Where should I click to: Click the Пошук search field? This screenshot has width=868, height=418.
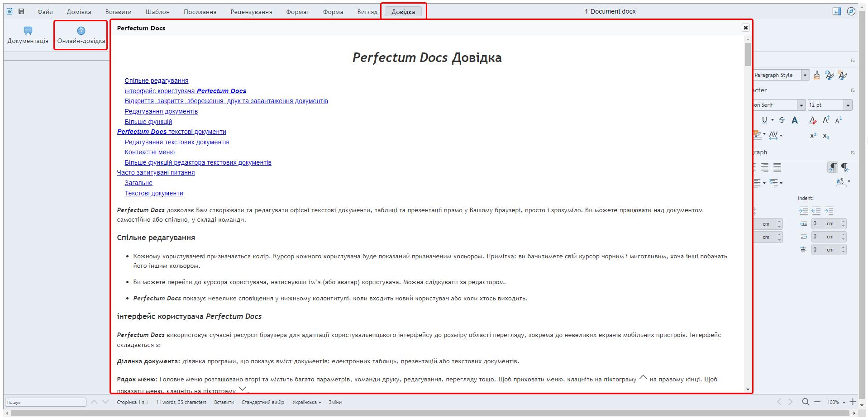[x=45, y=402]
